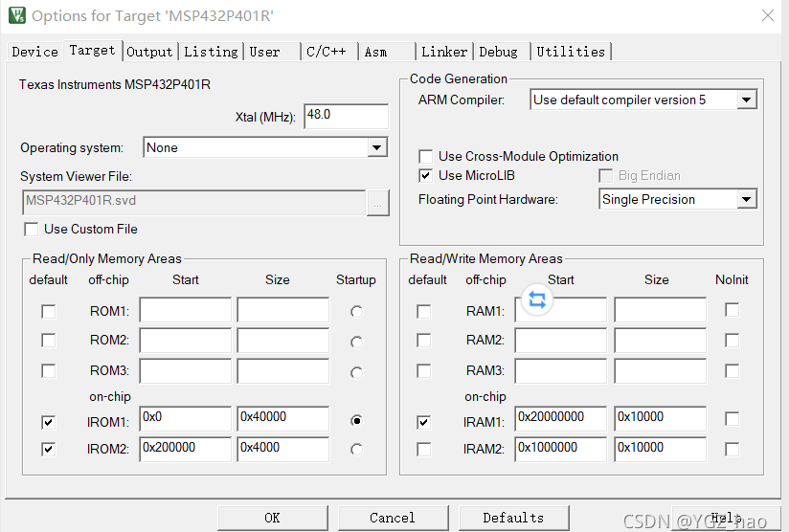Select the Target tab
789x532 pixels.
(93, 51)
